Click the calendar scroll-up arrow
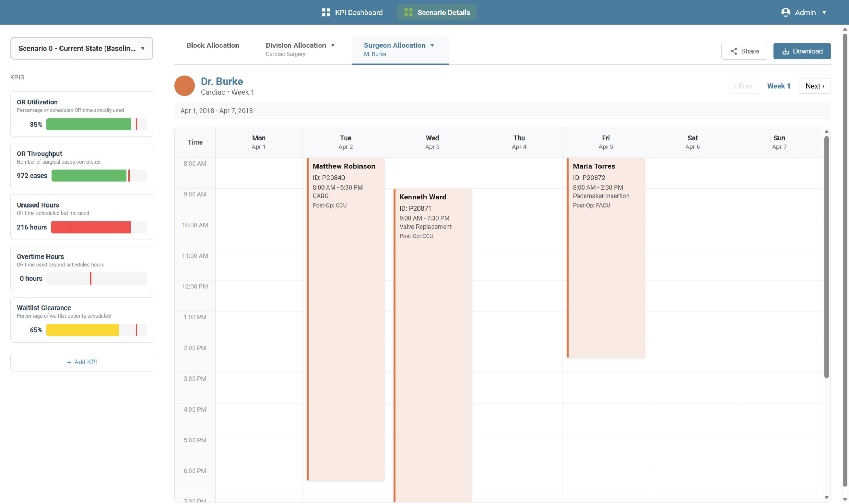 826,132
